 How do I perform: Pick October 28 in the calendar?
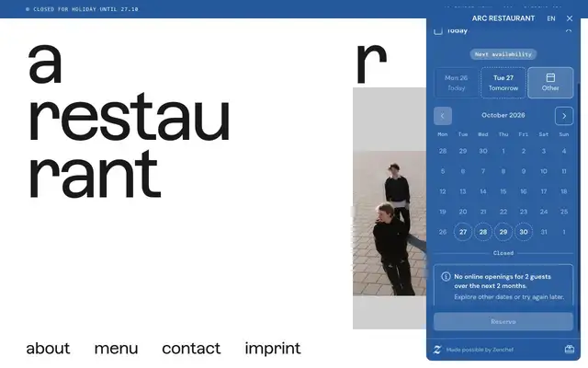[x=483, y=232]
